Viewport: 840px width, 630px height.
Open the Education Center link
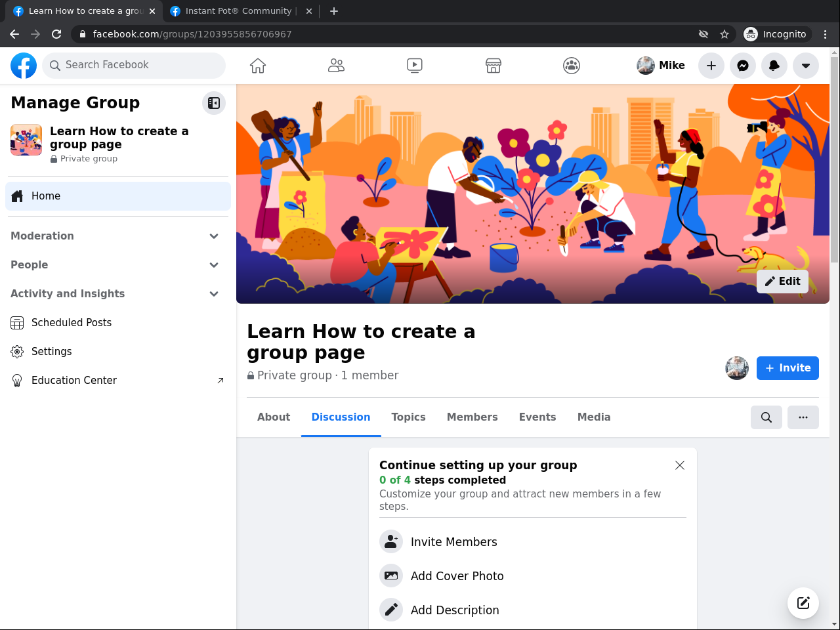118,381
